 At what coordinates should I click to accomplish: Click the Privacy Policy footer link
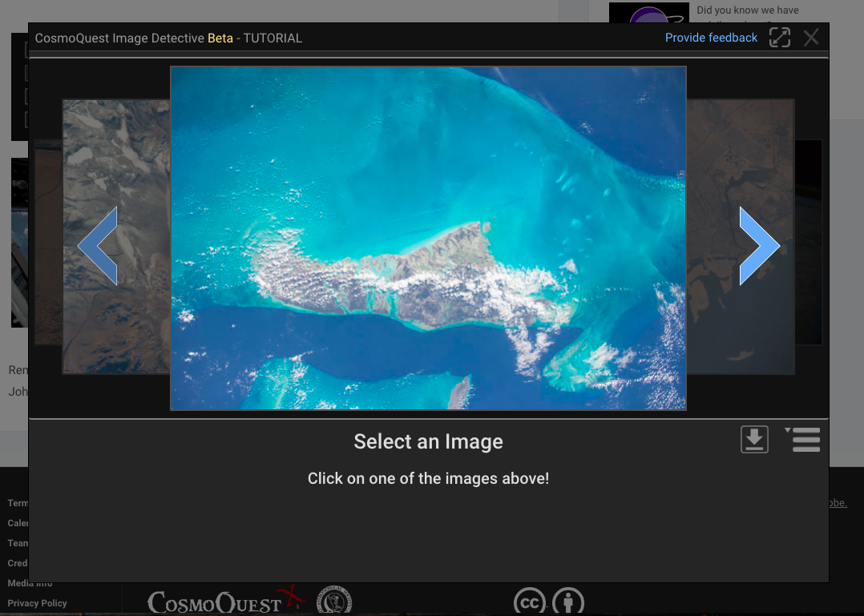pyautogui.click(x=37, y=603)
